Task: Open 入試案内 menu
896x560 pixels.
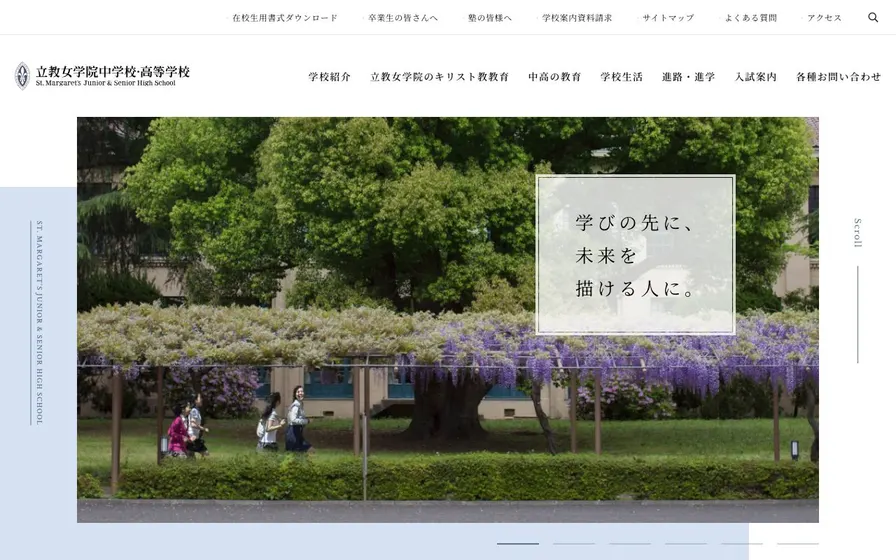Action: (755, 77)
